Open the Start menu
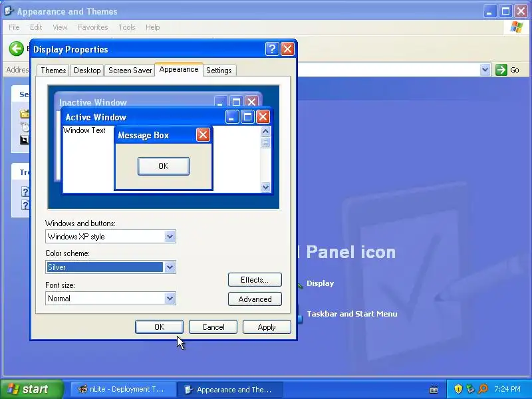This screenshot has width=532, height=399. point(32,389)
